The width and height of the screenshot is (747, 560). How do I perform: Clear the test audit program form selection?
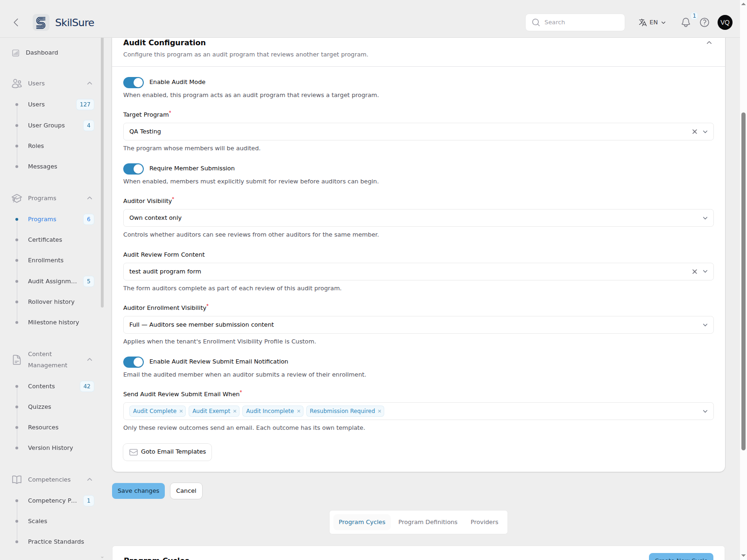(695, 272)
